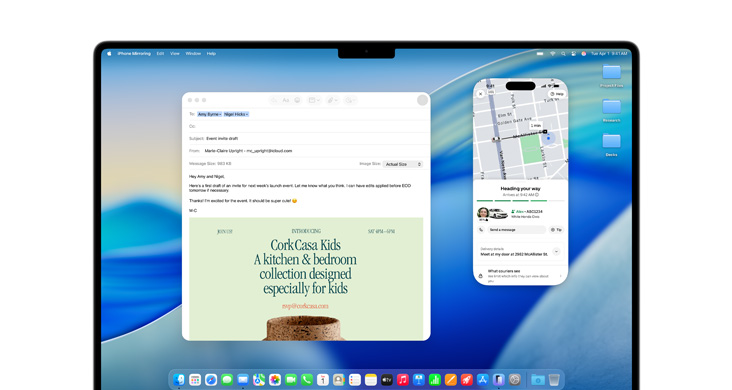Open Notes in the Dock
Screen dimensions: 732x390
371,380
